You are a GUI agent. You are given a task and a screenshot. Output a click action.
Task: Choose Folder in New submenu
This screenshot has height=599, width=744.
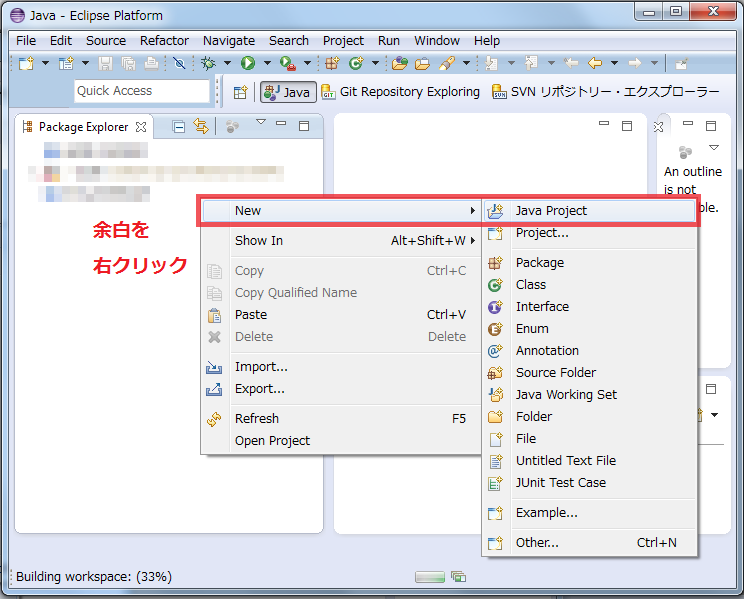[590, 417]
